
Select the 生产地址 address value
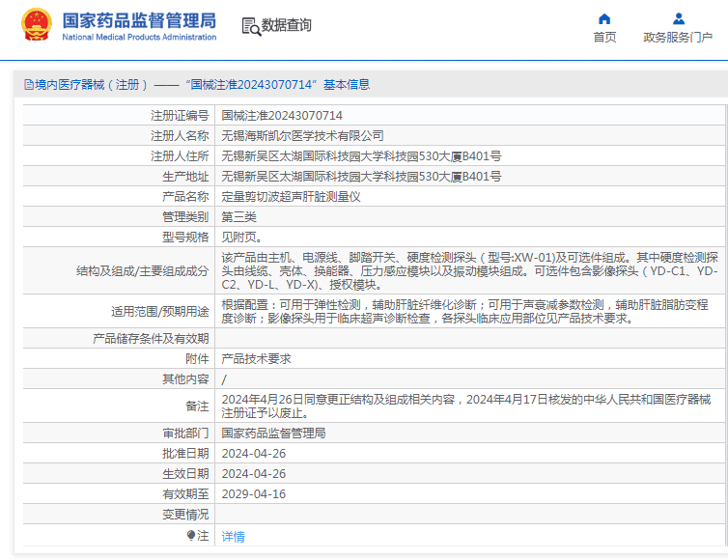[x=361, y=177]
